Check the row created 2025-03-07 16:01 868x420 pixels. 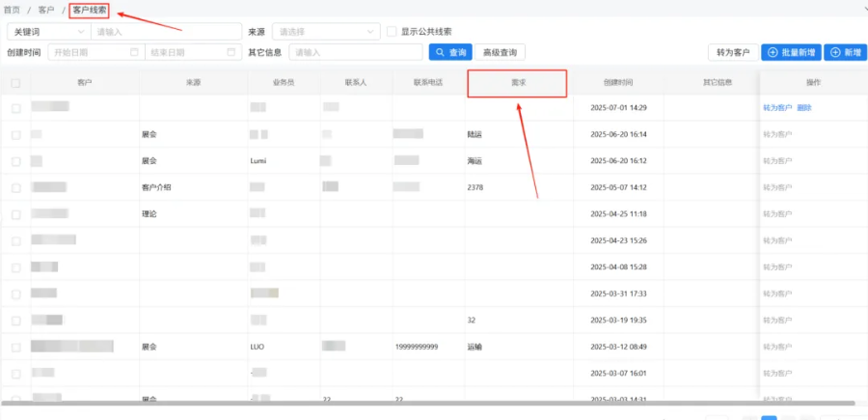(x=16, y=374)
